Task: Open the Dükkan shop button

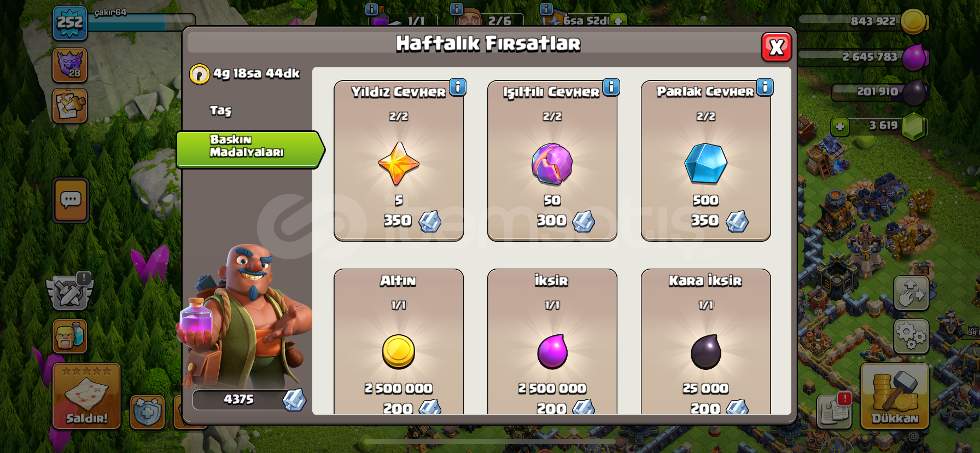Action: point(895,396)
